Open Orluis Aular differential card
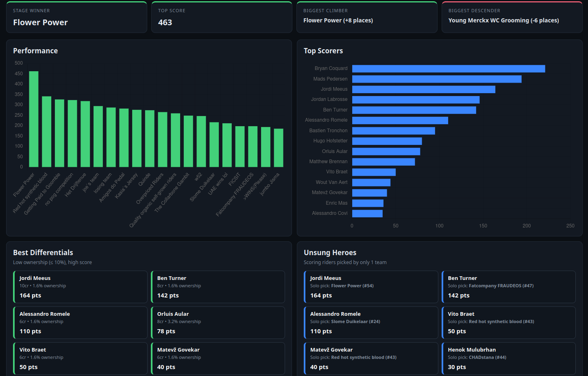588x376 pixels. click(x=218, y=323)
